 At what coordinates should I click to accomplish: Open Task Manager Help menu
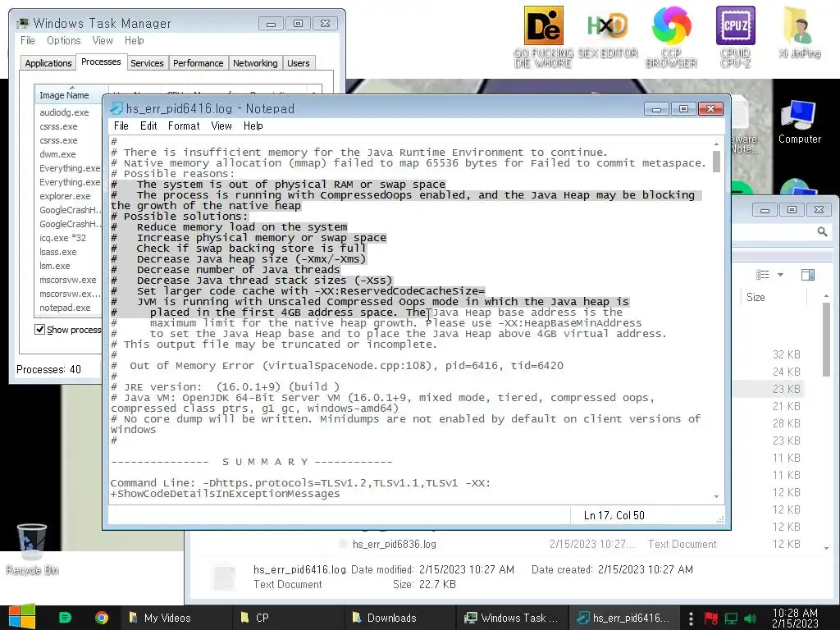(134, 41)
